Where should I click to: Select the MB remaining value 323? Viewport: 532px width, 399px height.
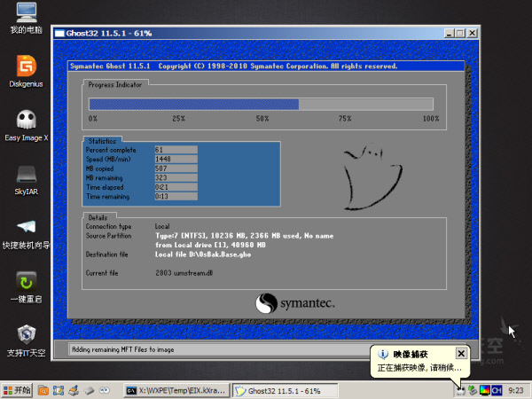pos(176,178)
